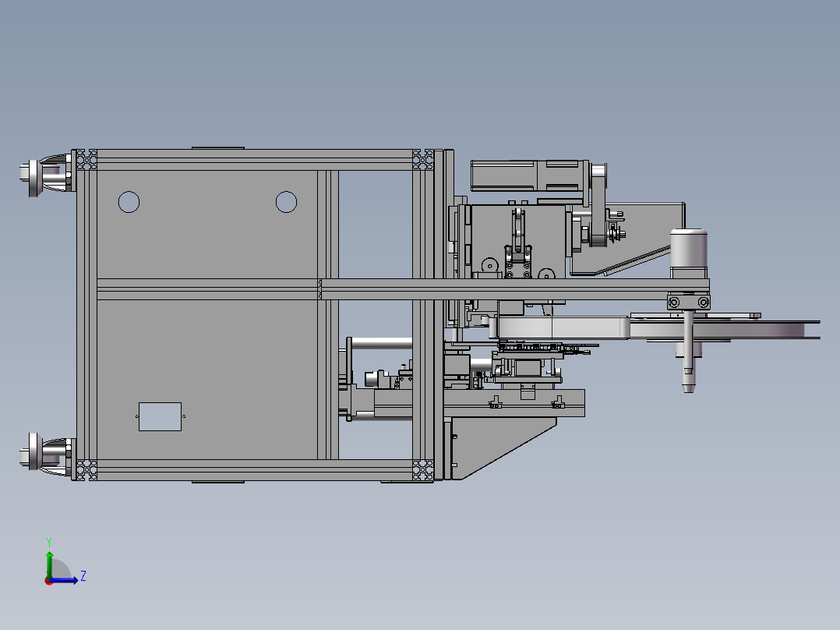Select the large flat disc extending right

point(725,329)
